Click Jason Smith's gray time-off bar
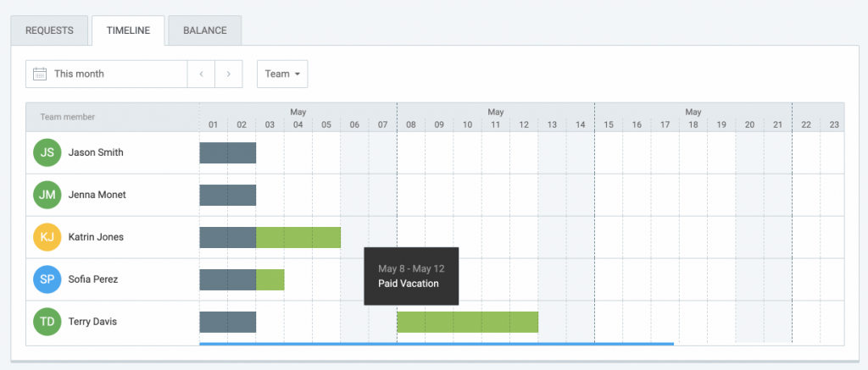 (x=227, y=152)
